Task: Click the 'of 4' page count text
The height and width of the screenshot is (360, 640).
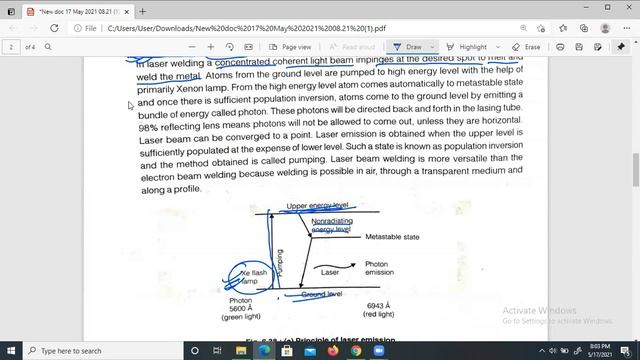Action: [x=30, y=47]
